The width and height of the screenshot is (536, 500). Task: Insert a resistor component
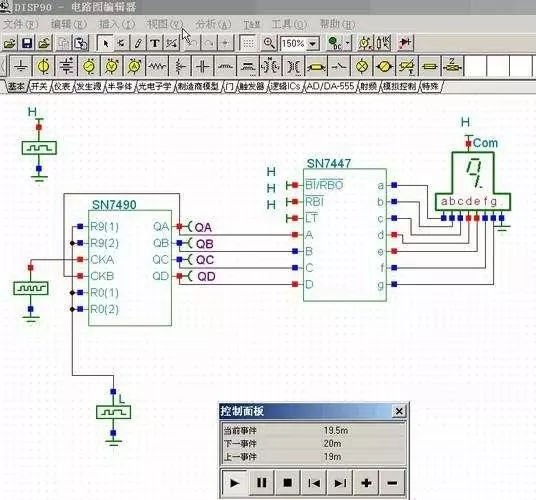coord(157,66)
